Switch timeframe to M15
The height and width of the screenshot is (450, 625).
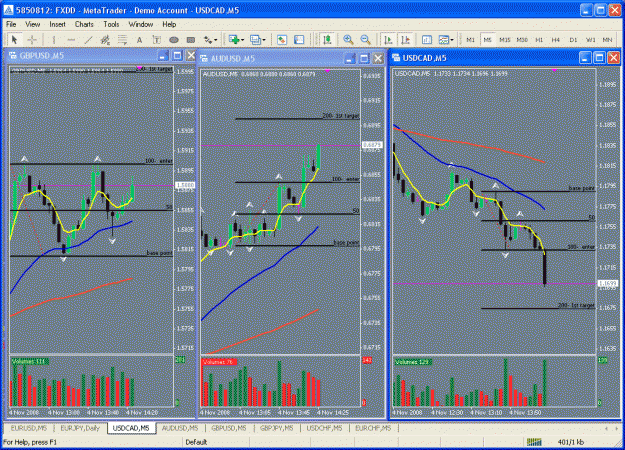pos(505,39)
